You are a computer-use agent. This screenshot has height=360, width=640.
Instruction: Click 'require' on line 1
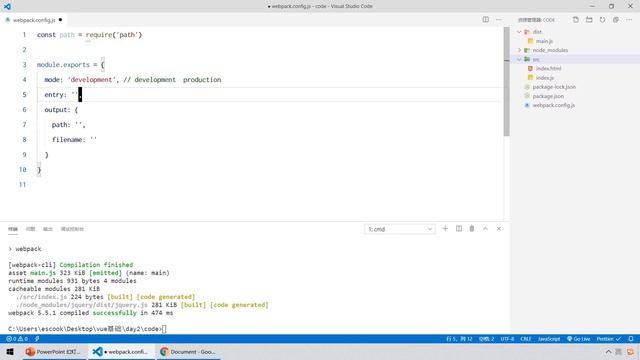[x=99, y=35]
